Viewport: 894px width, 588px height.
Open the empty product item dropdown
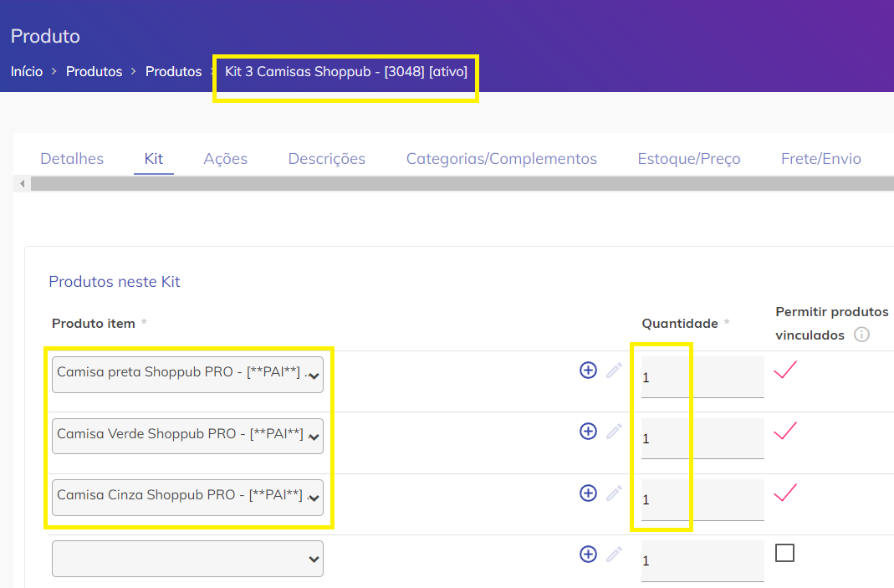[x=187, y=559]
